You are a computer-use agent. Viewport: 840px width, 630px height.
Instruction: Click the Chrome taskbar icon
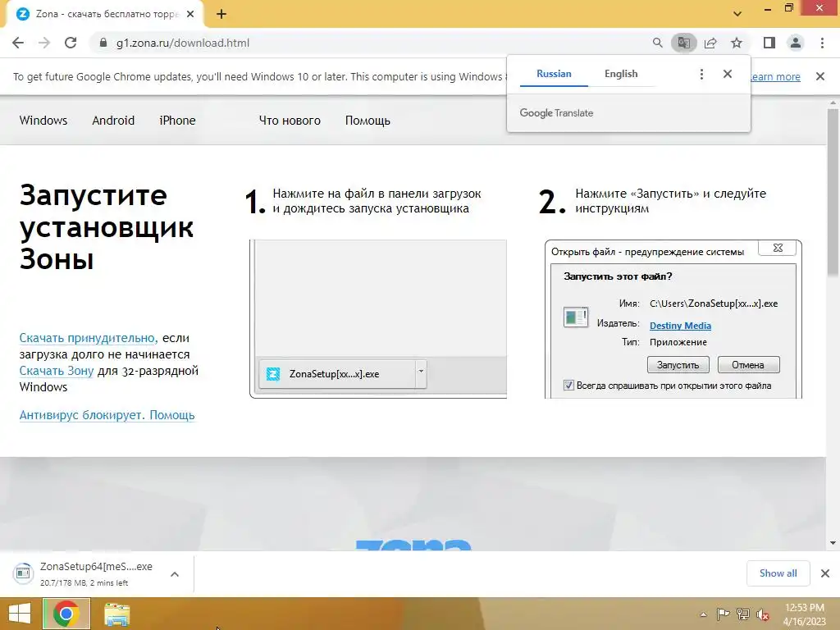point(66,614)
